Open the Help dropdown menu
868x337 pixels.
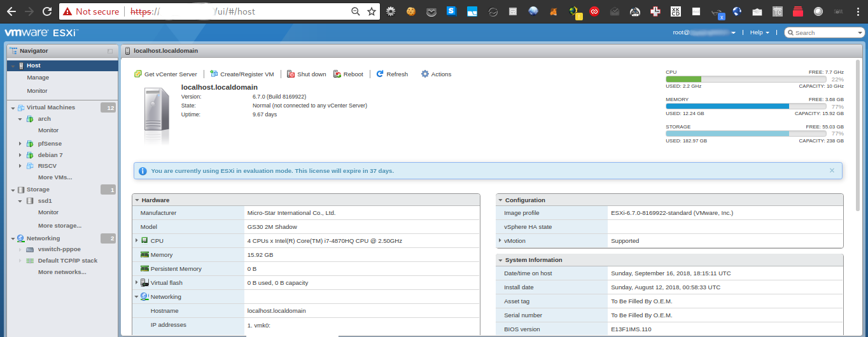pos(759,32)
